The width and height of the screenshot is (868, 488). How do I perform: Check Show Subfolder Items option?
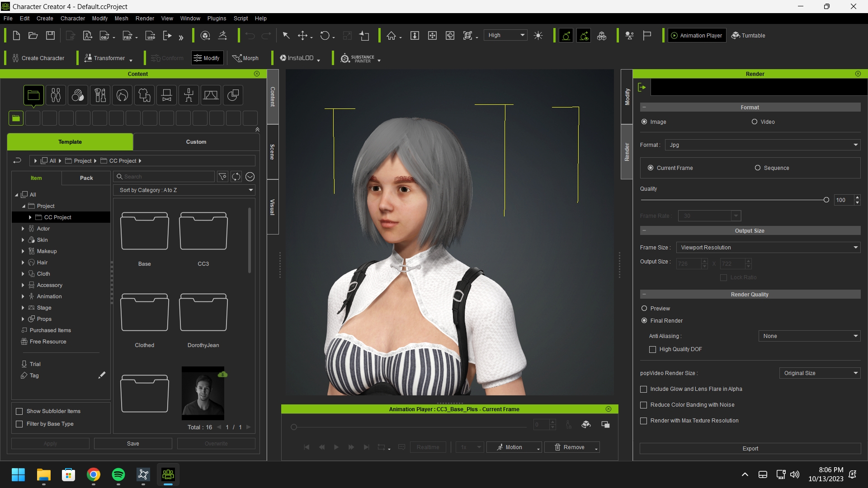tap(19, 411)
